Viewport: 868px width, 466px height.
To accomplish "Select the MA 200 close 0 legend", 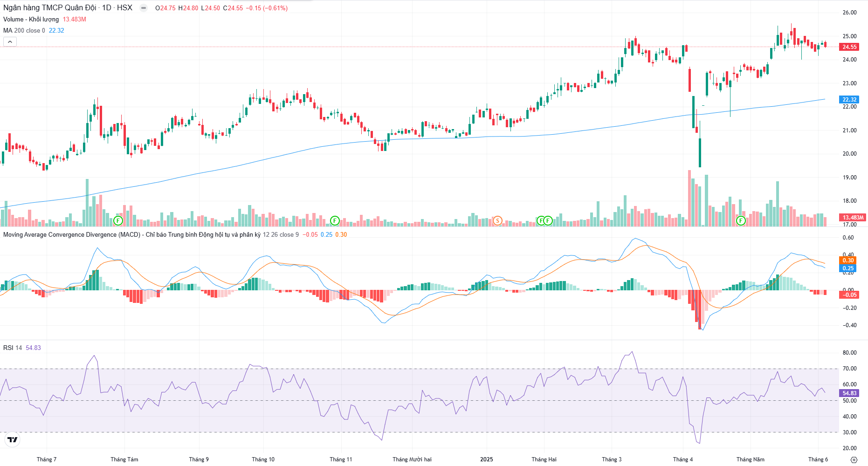I will 24,30.
